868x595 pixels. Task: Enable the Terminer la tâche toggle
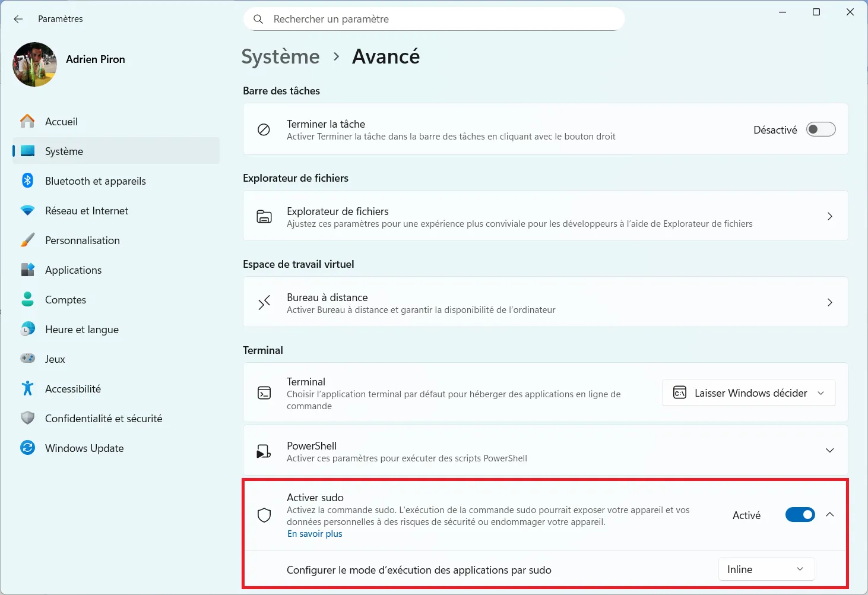pos(821,129)
